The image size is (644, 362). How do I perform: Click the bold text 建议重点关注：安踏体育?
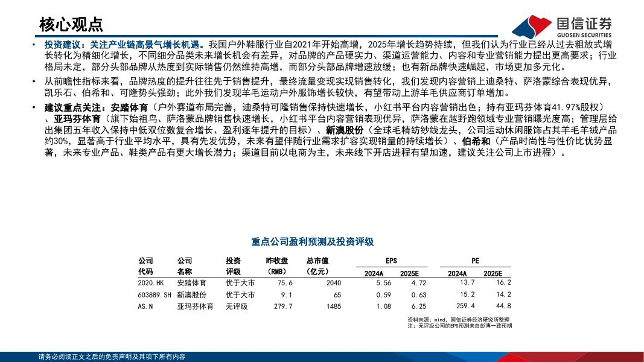click(96, 107)
